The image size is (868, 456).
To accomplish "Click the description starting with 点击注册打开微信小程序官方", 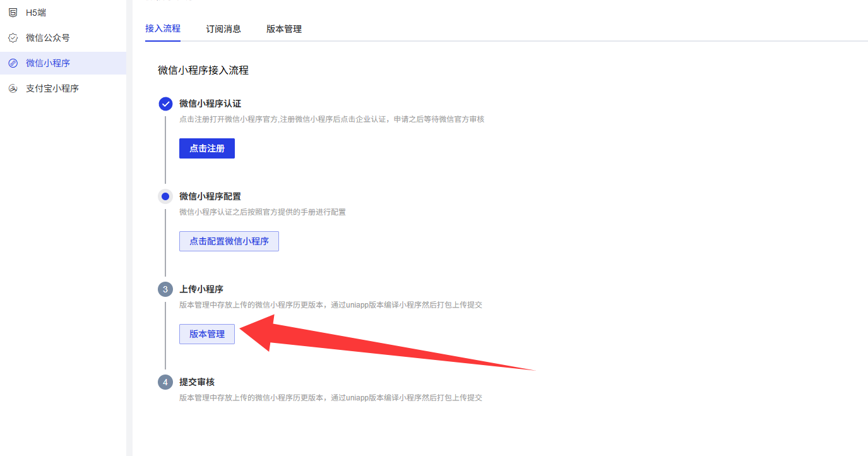I will [332, 119].
